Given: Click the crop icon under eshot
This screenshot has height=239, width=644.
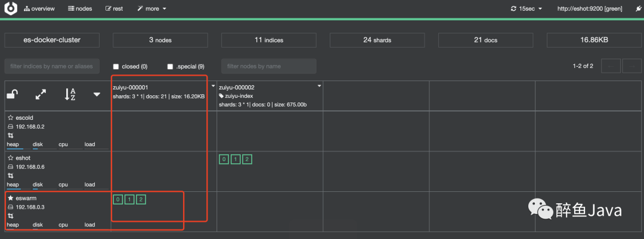Looking at the screenshot, I should point(11,175).
